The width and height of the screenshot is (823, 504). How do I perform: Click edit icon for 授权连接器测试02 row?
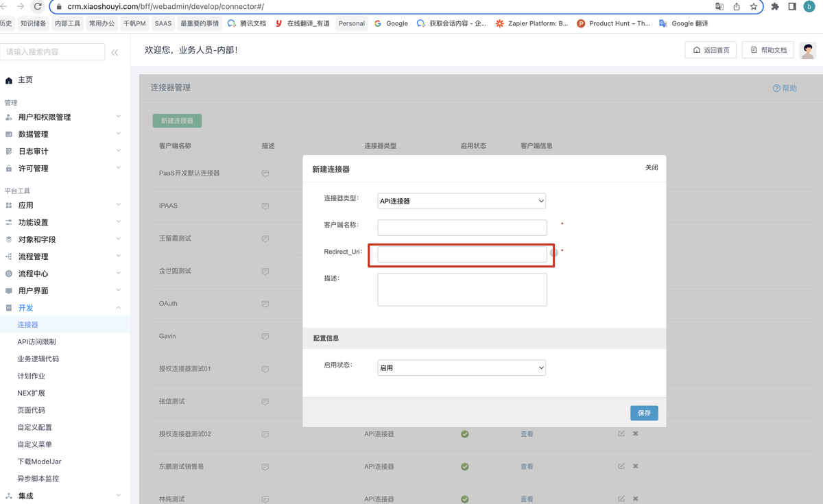(x=621, y=433)
